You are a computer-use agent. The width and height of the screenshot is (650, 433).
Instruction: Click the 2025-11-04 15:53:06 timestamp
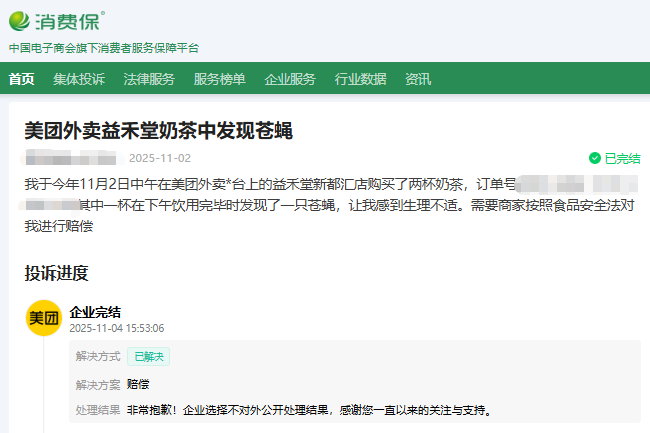117,328
